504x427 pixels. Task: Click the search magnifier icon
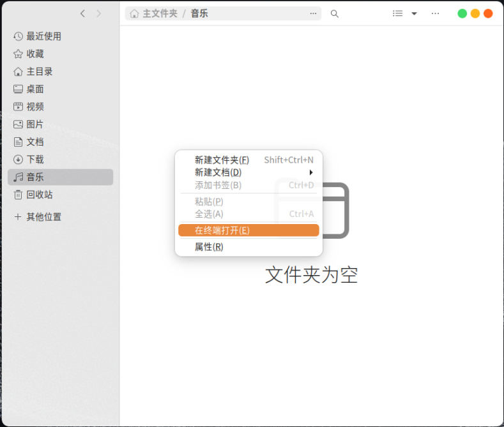[x=334, y=13]
